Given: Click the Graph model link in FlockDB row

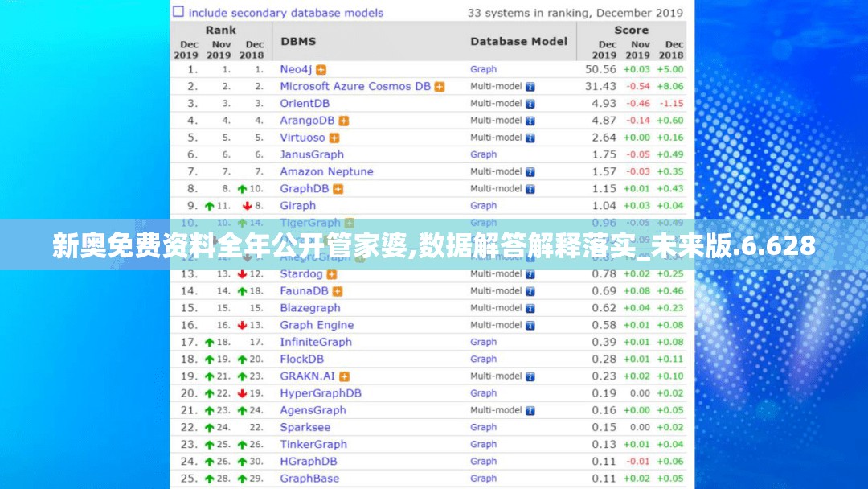Looking at the screenshot, I should point(483,359).
